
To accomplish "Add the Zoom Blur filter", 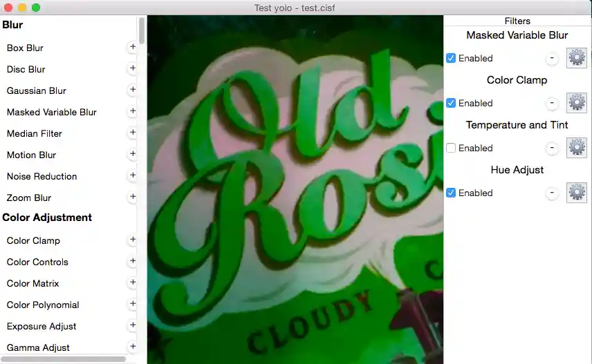I will pos(133,197).
